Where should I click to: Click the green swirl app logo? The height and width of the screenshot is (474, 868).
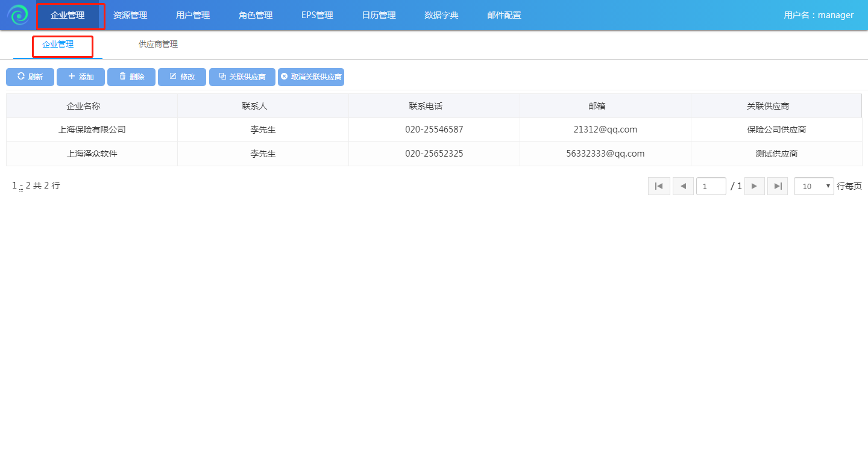(18, 15)
